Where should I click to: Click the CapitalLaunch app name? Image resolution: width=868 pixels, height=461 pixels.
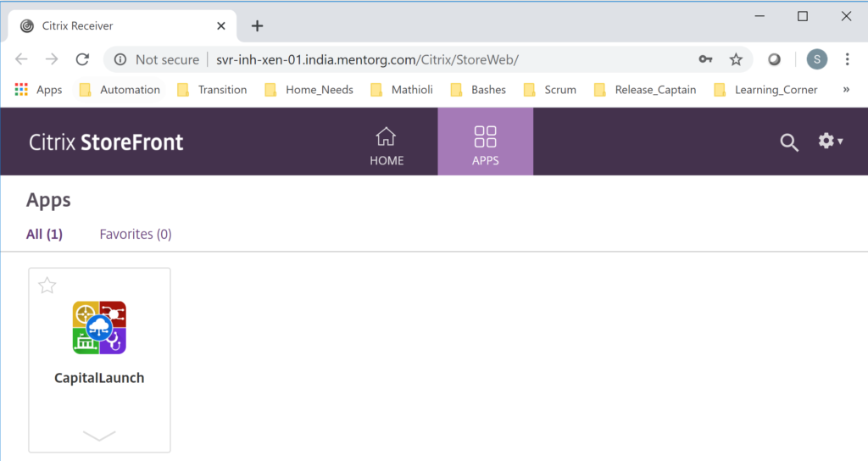click(x=99, y=378)
